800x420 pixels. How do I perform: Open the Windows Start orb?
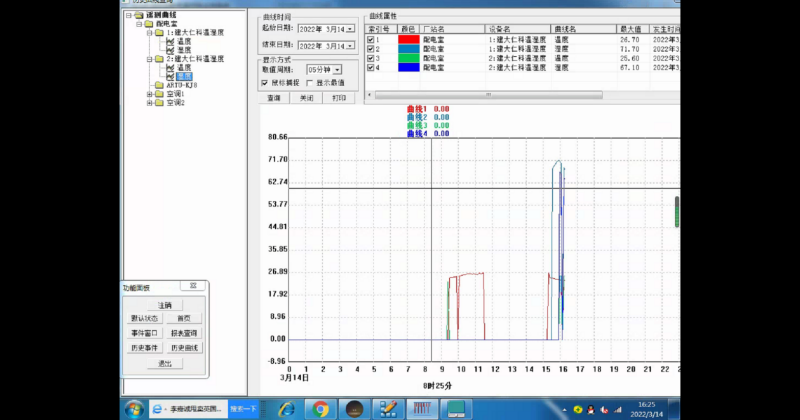[134, 409]
